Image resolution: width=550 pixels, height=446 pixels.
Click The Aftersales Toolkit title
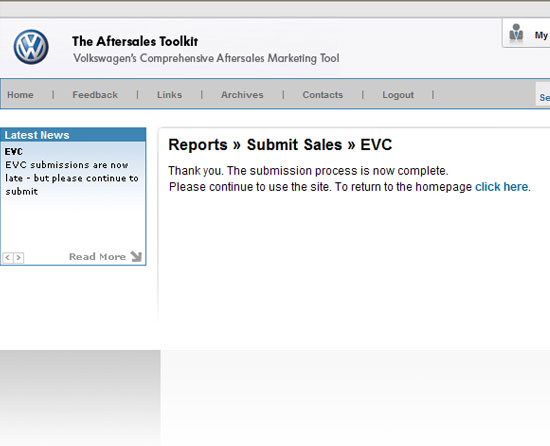pyautogui.click(x=135, y=41)
